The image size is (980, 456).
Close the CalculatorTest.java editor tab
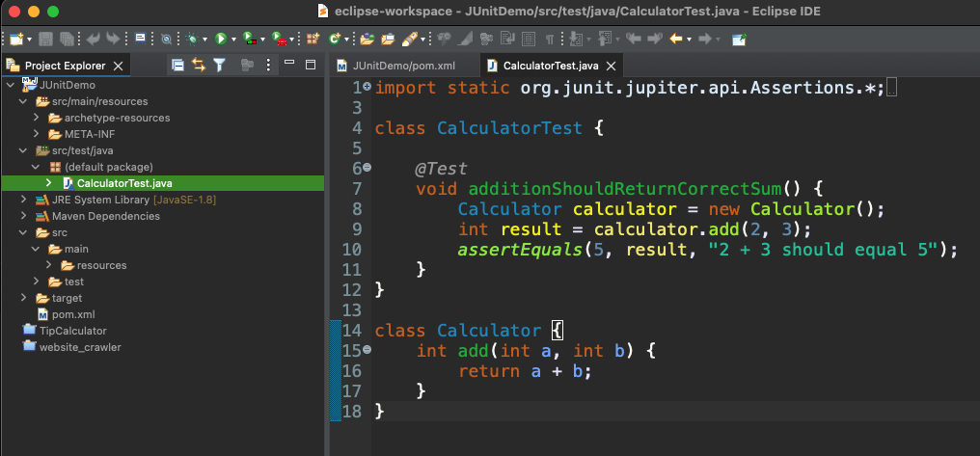point(612,66)
